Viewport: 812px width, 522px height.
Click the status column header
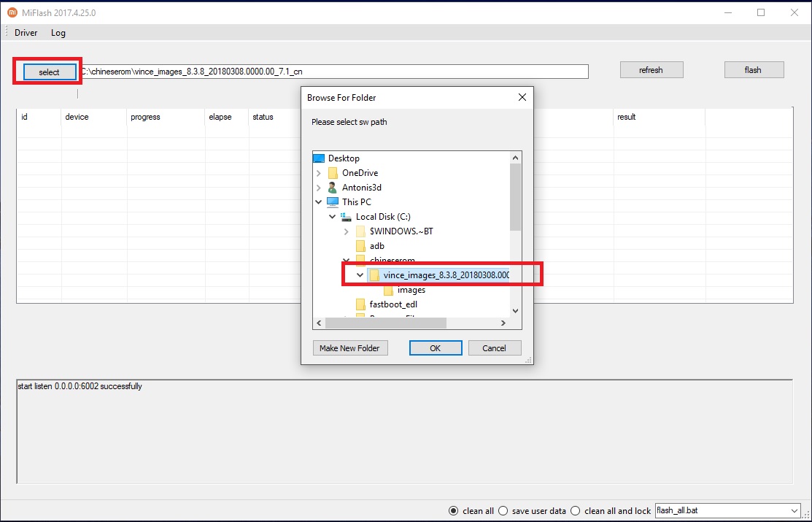coord(274,117)
